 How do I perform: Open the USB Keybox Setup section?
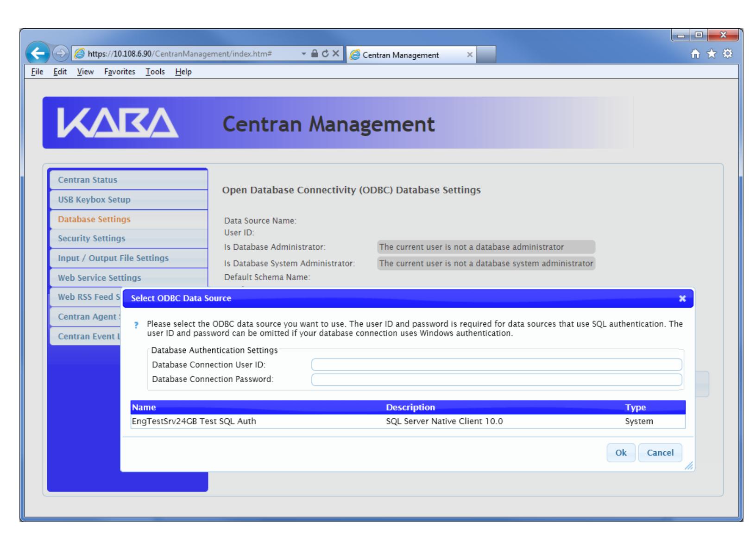tap(128, 200)
